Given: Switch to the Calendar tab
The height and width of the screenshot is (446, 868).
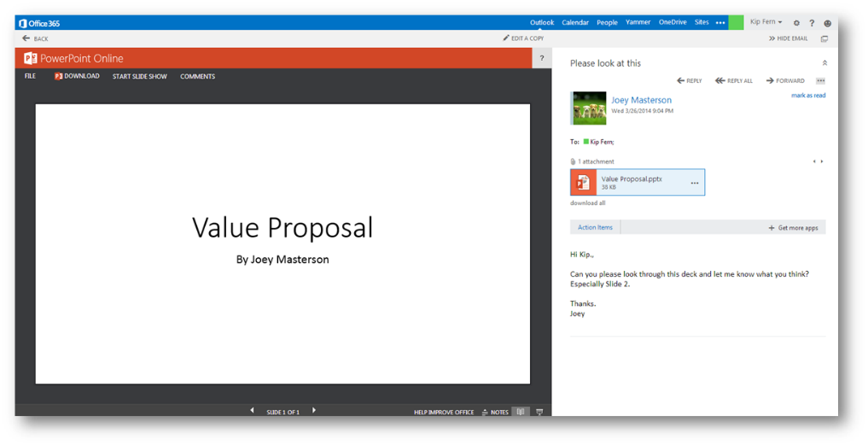Looking at the screenshot, I should coord(574,22).
